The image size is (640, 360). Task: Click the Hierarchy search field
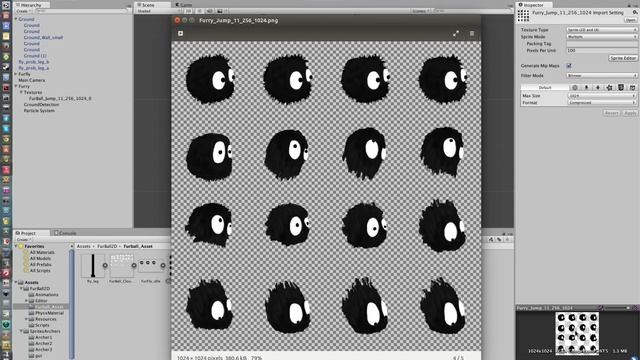pos(82,11)
